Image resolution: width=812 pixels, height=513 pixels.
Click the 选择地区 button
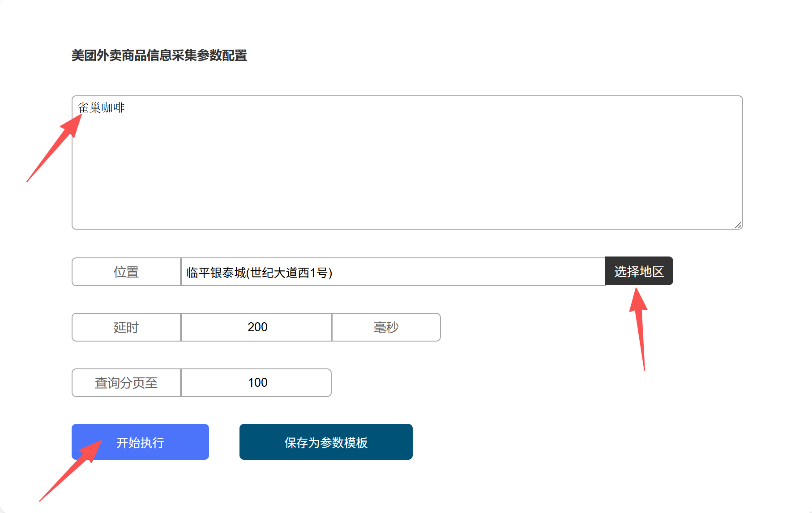coord(639,271)
